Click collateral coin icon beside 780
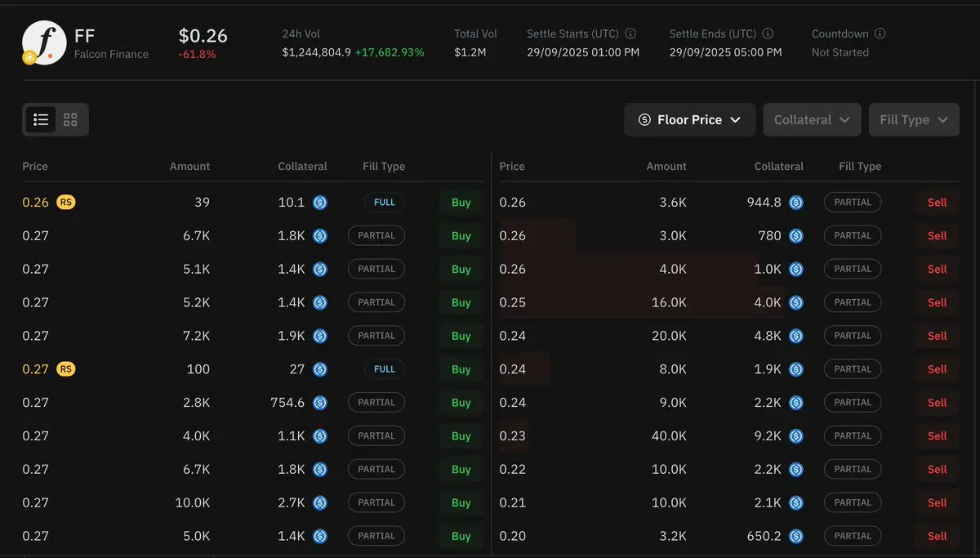Viewport: 980px width, 558px height. [796, 235]
